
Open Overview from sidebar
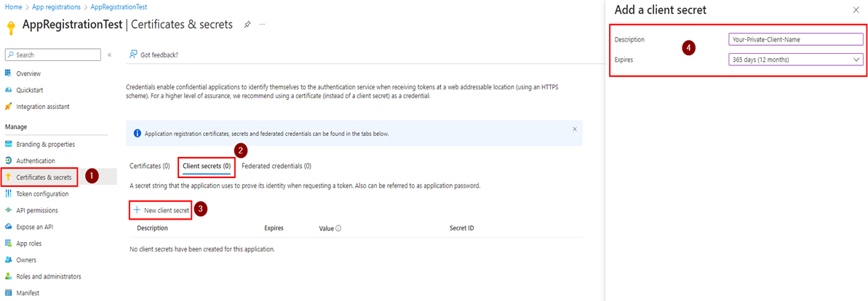coord(28,73)
